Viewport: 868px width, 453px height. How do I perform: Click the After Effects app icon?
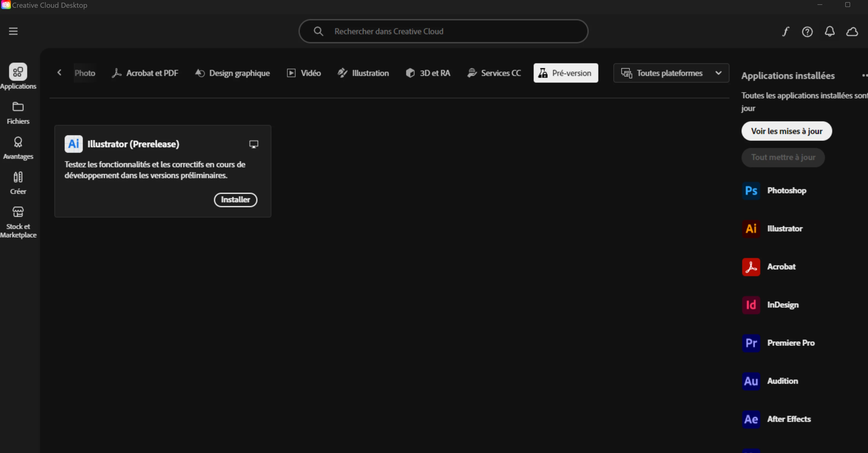tap(751, 419)
